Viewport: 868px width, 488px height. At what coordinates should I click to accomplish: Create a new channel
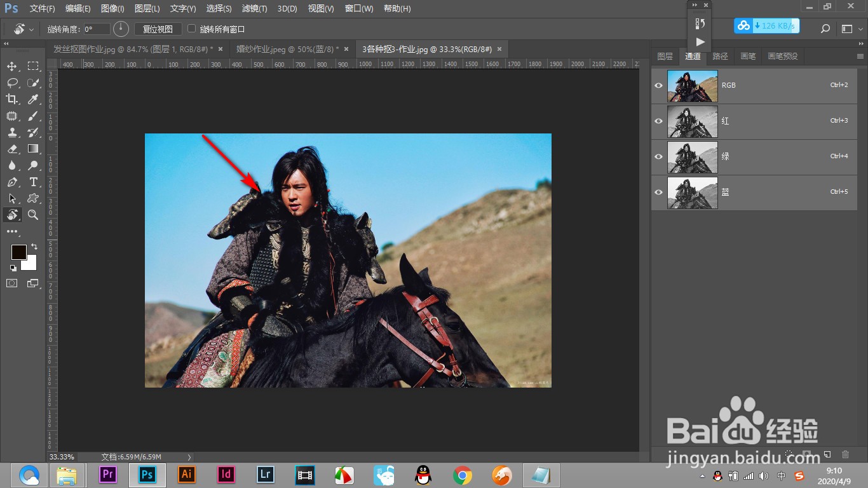[827, 454]
